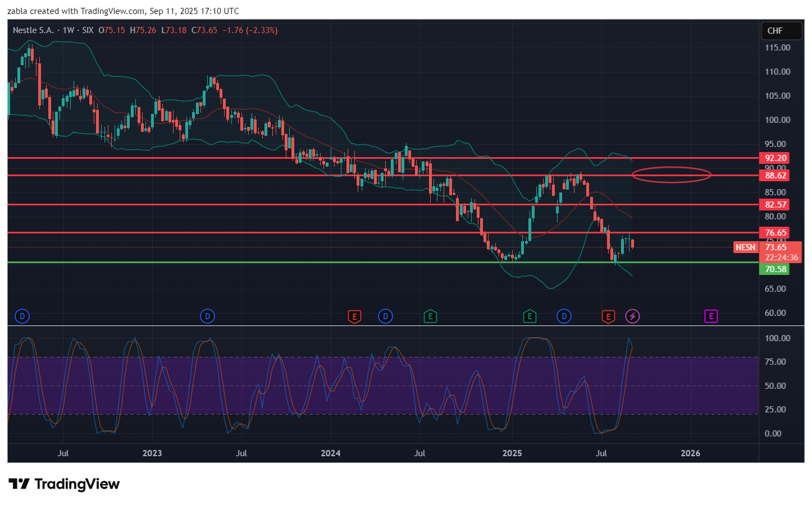
Task: Select the dividend D marker in spring 2023
Action: click(207, 316)
